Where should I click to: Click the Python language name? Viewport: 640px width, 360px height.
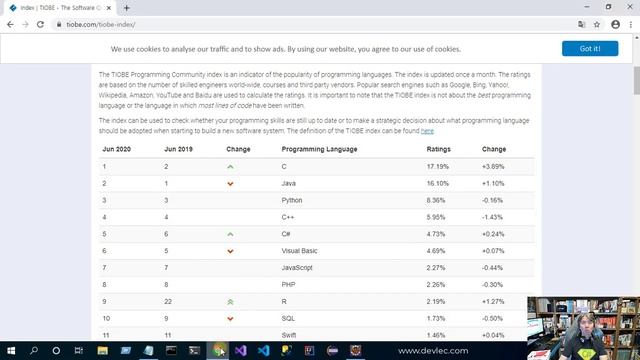[x=292, y=200]
